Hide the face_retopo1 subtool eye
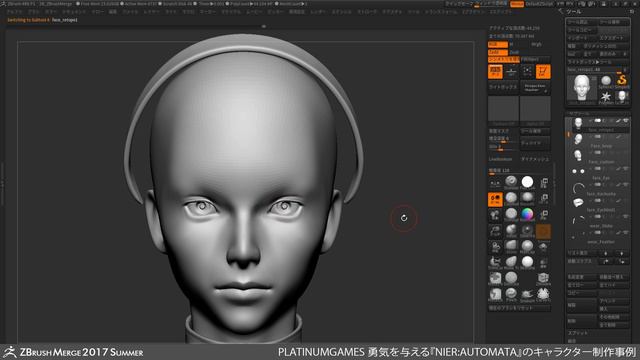The height and width of the screenshot is (360, 640). click(x=625, y=120)
